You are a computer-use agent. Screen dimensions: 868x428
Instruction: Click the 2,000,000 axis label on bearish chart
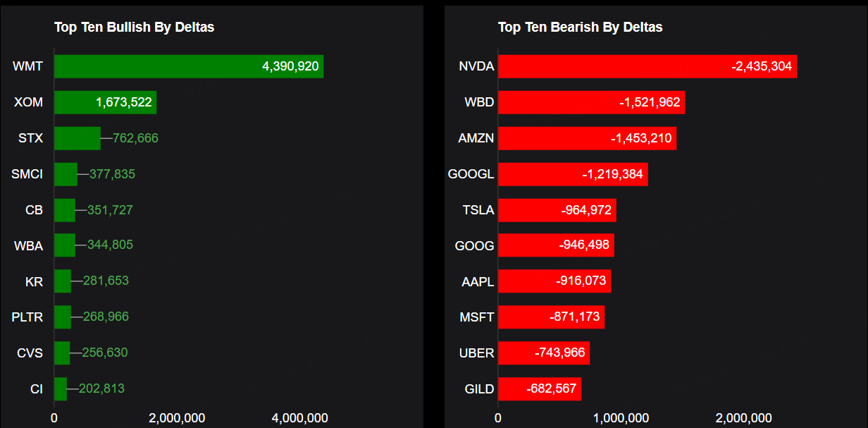743,417
